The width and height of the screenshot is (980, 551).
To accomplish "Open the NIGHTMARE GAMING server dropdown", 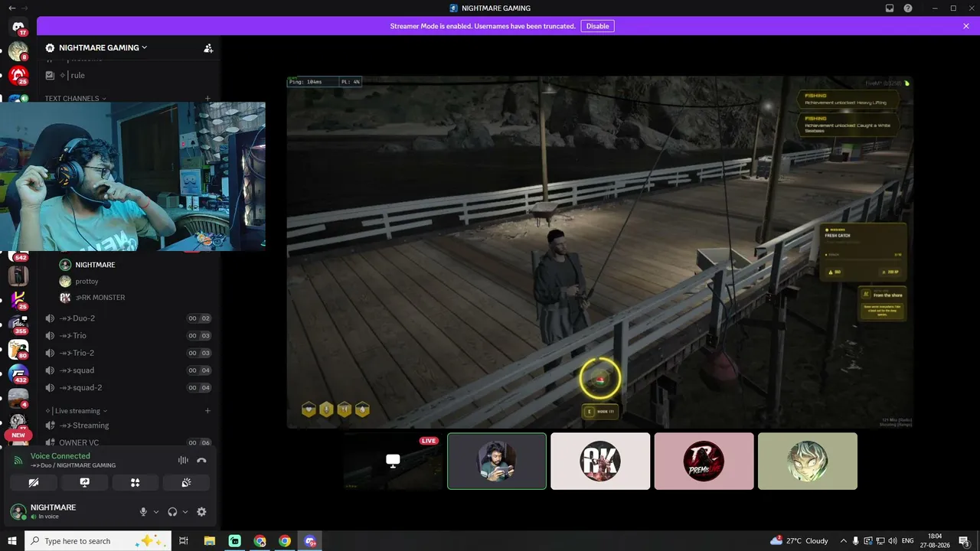I will (103, 47).
